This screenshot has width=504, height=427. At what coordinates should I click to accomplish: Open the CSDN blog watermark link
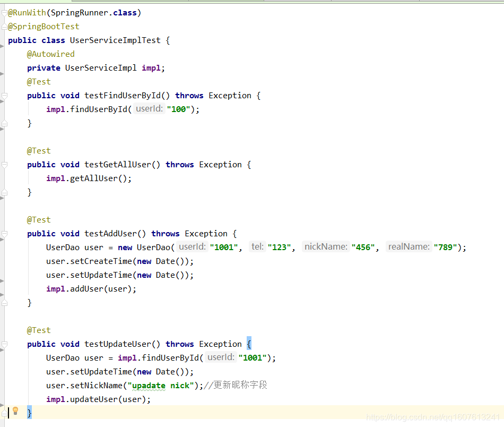(432, 417)
